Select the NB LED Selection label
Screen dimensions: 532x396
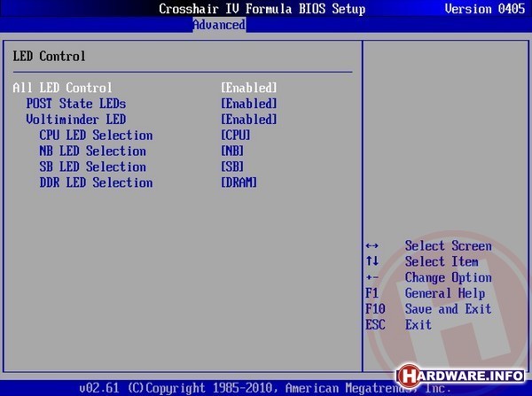click(92, 151)
